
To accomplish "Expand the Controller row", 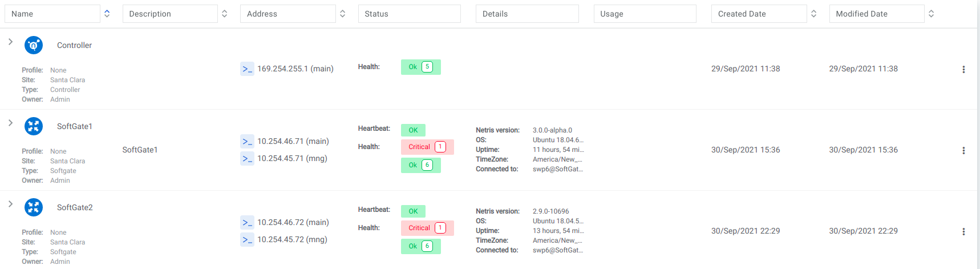I will point(10,42).
